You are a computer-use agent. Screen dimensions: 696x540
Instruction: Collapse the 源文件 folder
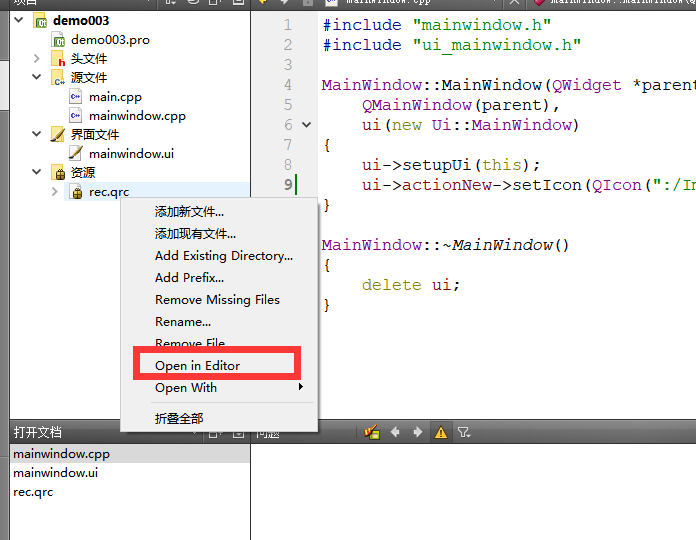pos(37,77)
